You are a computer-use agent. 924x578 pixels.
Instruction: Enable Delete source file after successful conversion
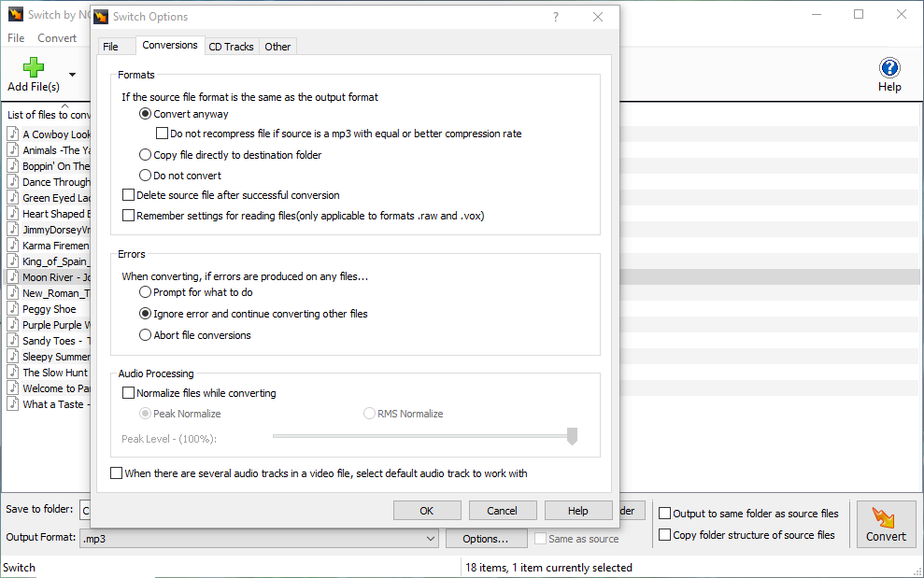coord(128,194)
